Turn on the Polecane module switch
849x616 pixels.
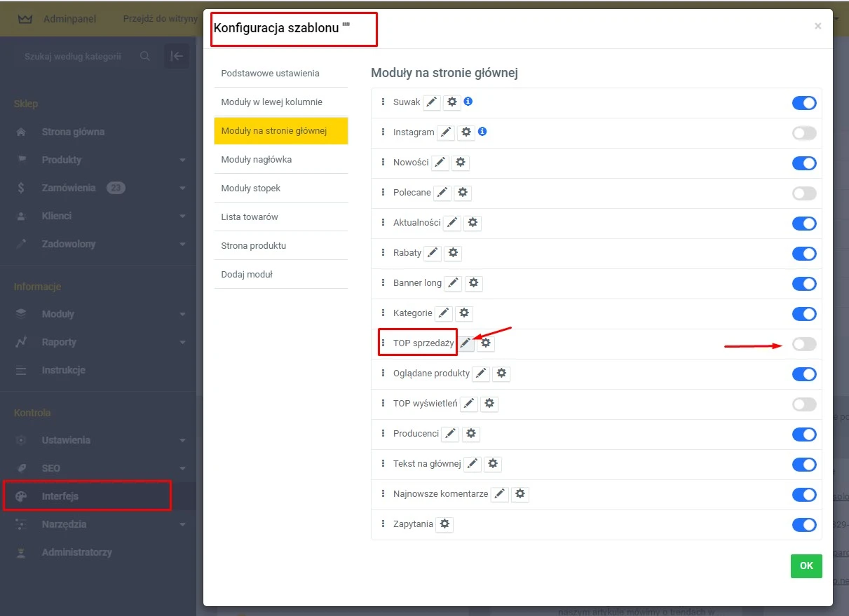coord(803,193)
